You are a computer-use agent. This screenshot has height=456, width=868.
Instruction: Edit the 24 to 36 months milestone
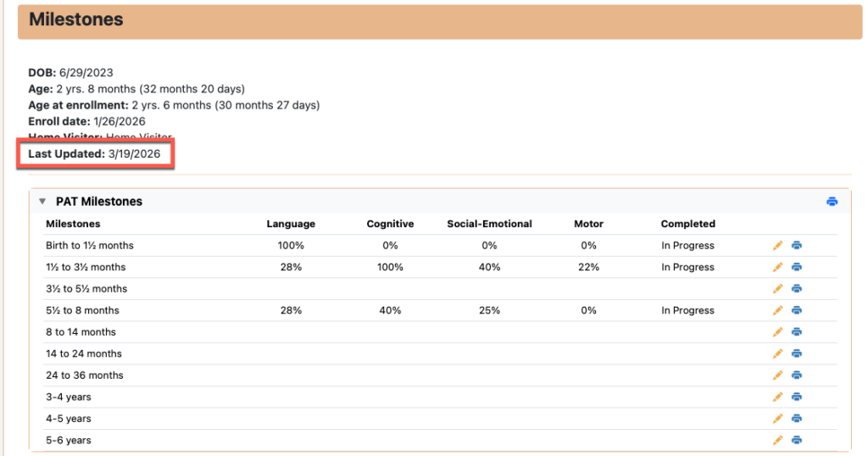pos(778,375)
